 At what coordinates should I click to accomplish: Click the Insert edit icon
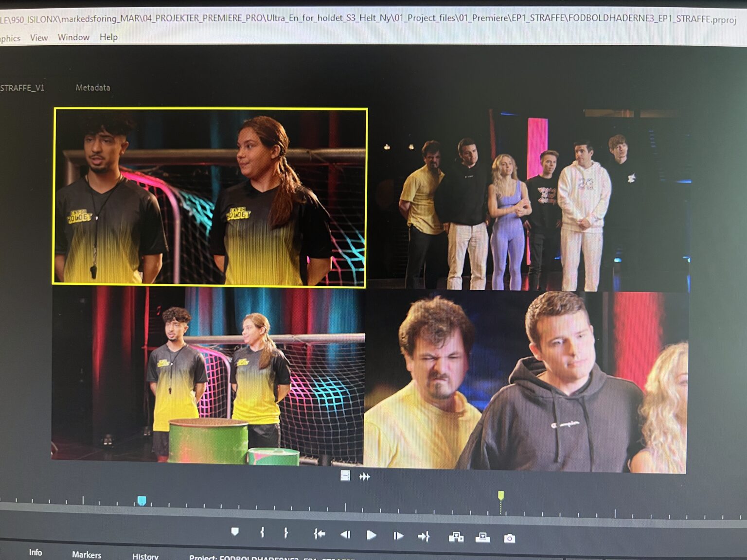pos(456,537)
